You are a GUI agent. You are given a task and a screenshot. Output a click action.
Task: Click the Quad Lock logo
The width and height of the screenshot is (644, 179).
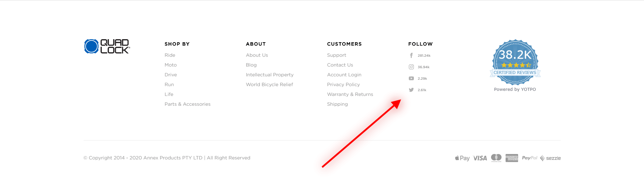coord(107,46)
